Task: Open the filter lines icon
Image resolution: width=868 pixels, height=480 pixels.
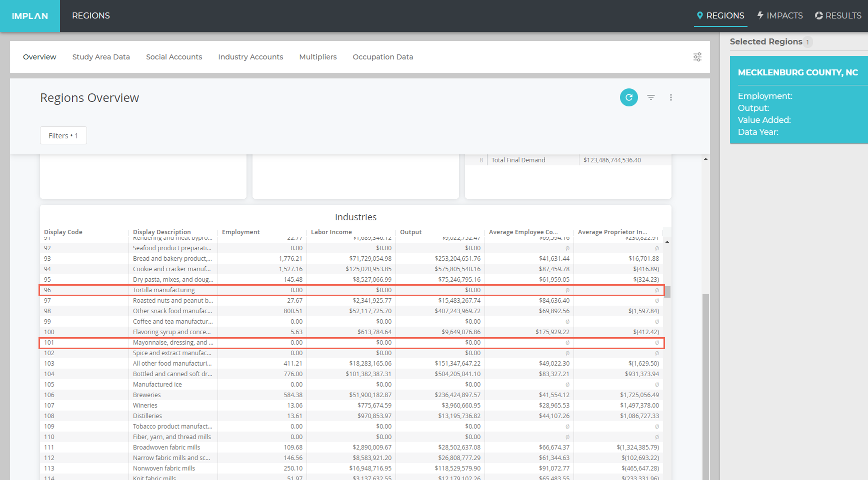Action: pyautogui.click(x=651, y=97)
